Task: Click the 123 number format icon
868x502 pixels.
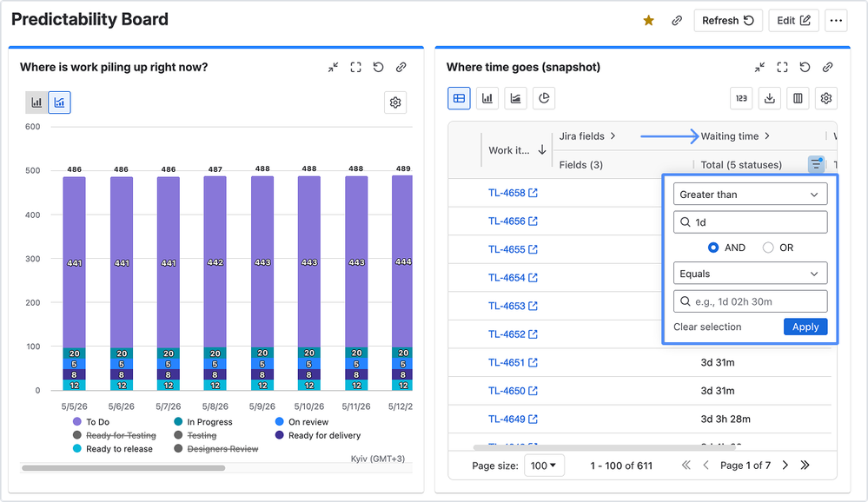Action: 741,98
